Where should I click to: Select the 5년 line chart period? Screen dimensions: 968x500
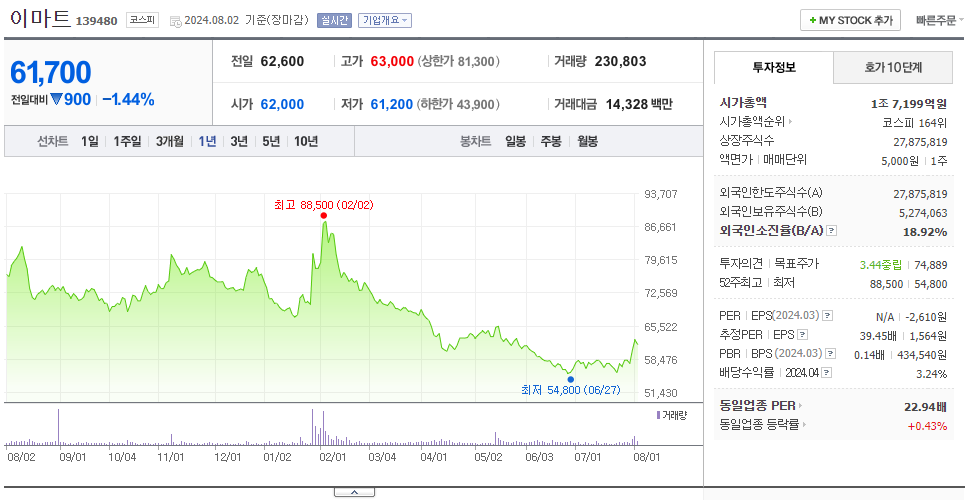click(x=271, y=141)
